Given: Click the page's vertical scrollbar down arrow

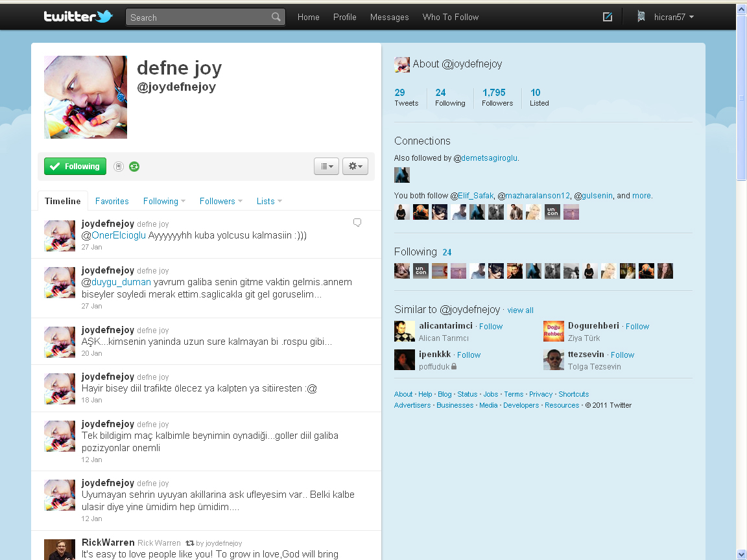Looking at the screenshot, I should 741,554.
